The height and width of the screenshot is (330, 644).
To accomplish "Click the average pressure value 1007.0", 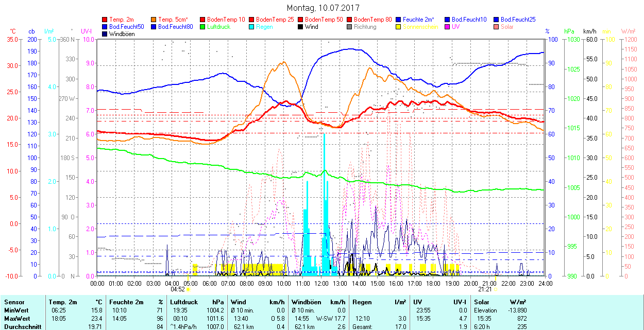I will (215, 327).
